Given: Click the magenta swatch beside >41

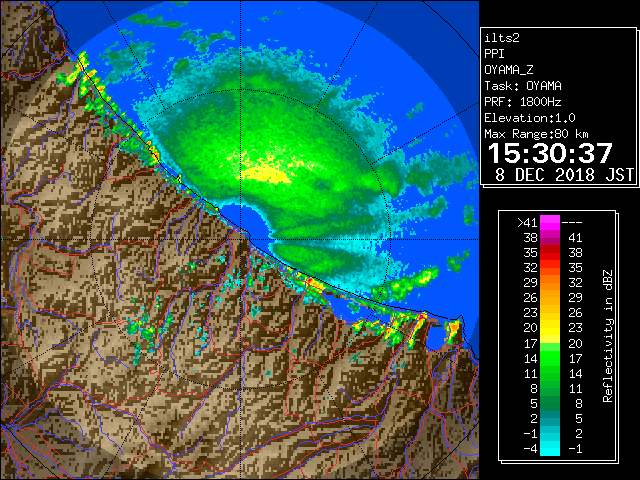Looking at the screenshot, I should coord(550,222).
